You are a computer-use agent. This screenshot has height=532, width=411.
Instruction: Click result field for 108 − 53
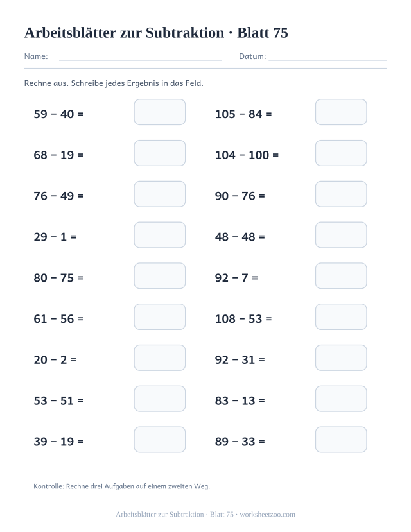341,317
